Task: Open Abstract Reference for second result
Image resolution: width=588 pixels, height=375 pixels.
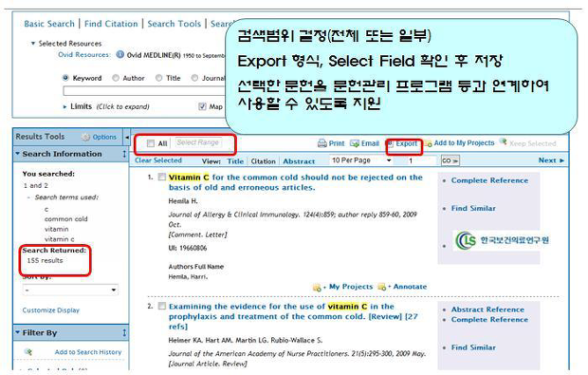Action: click(x=487, y=309)
